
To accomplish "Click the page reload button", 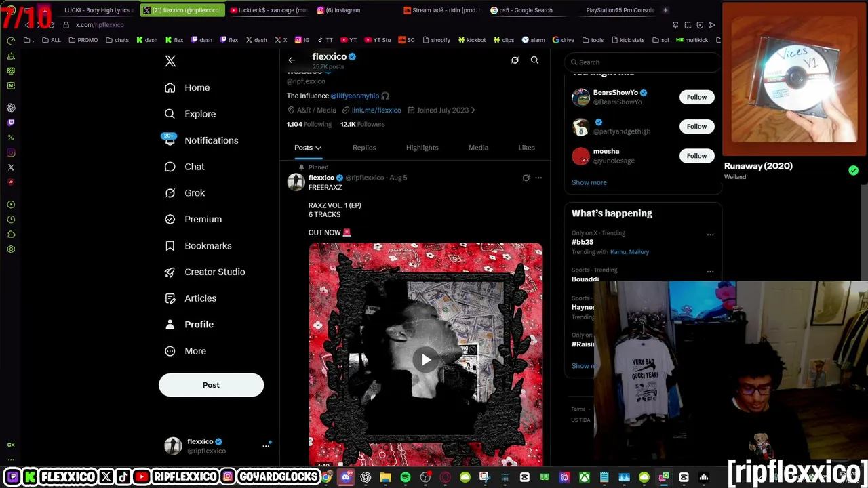I will coord(51,25).
